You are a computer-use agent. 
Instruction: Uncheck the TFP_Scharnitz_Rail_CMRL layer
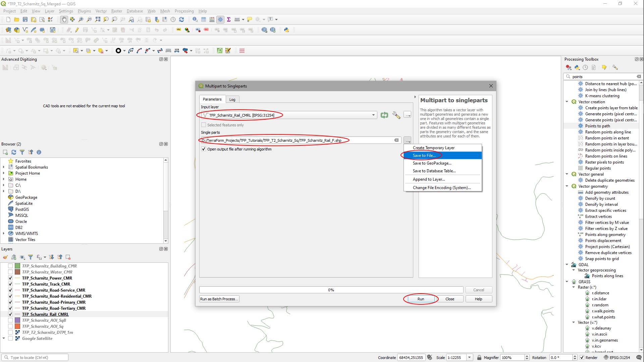[x=10, y=314]
